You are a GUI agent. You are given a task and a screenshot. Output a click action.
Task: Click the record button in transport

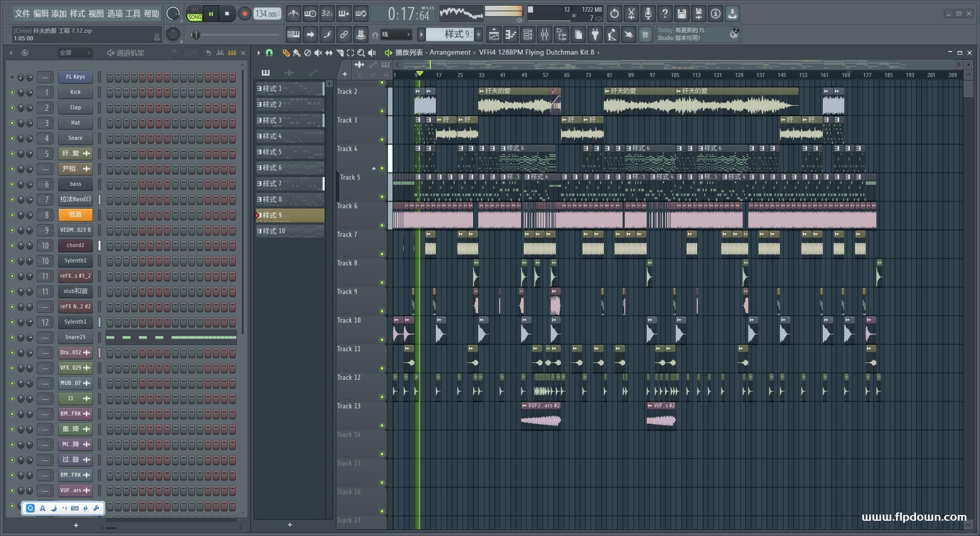point(244,14)
